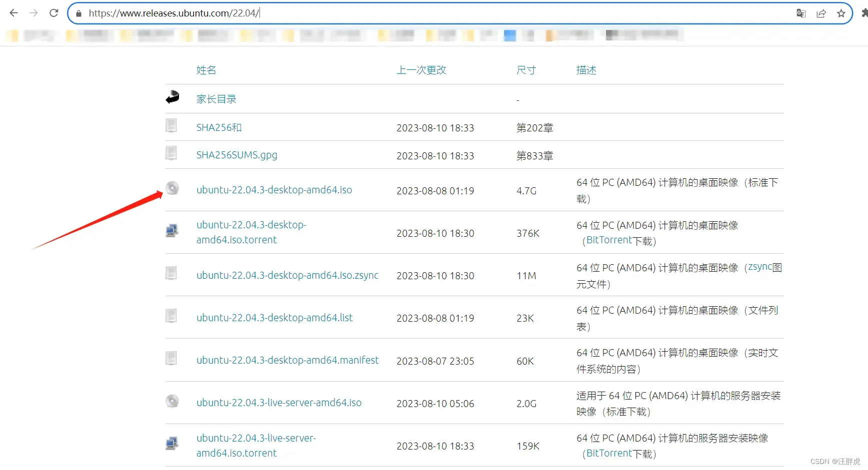The width and height of the screenshot is (868, 470).
Task: Click the 376K size value
Action: click(x=528, y=233)
